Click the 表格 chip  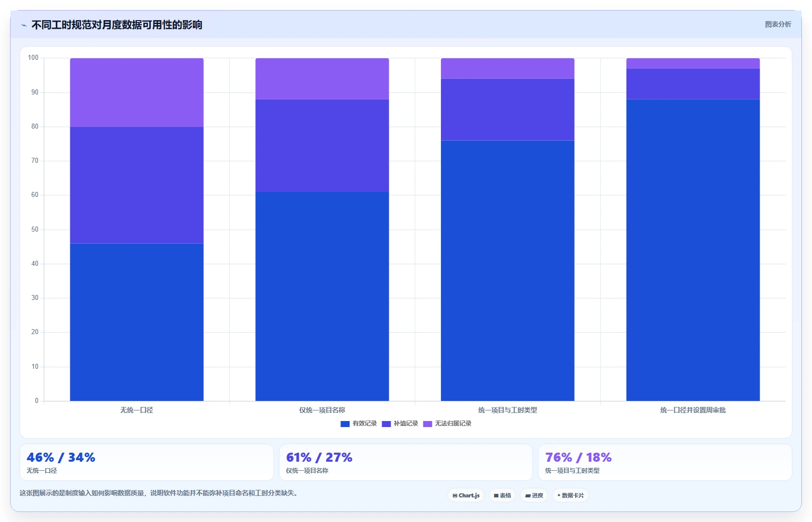click(x=502, y=495)
